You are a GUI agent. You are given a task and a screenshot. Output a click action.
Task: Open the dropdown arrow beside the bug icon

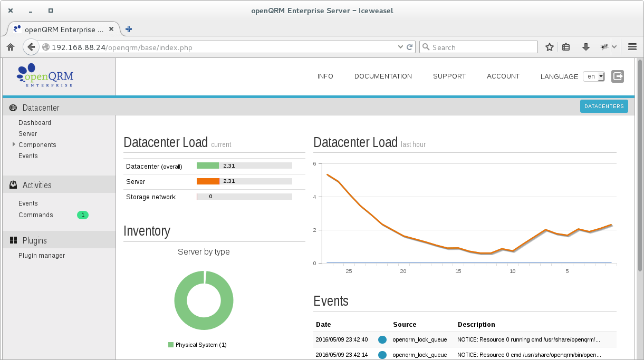point(614,47)
